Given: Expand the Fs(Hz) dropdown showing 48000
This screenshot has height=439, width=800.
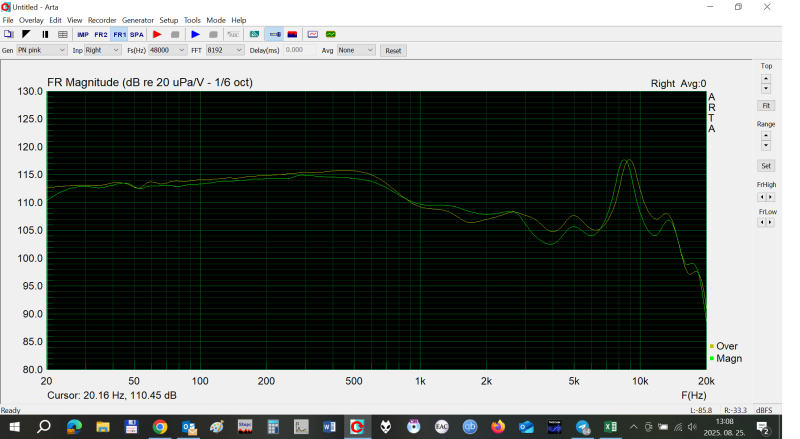Looking at the screenshot, I should 167,50.
